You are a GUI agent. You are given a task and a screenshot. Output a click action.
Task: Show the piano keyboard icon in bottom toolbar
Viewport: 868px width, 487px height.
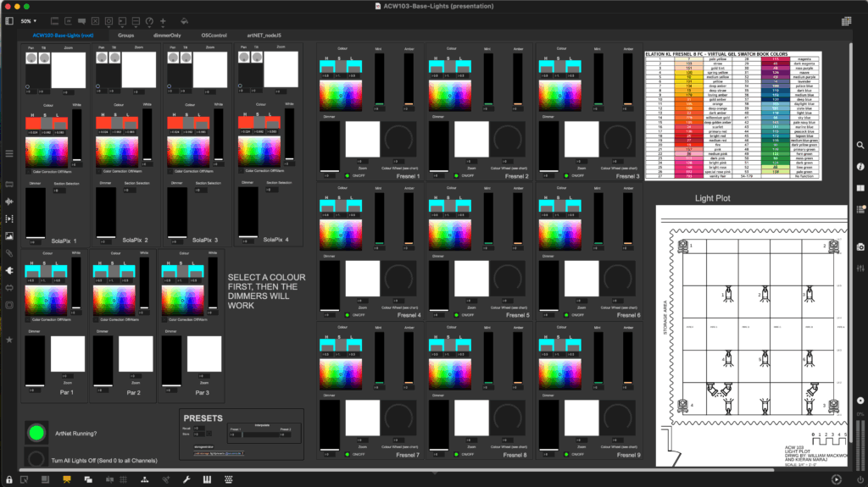tap(206, 479)
